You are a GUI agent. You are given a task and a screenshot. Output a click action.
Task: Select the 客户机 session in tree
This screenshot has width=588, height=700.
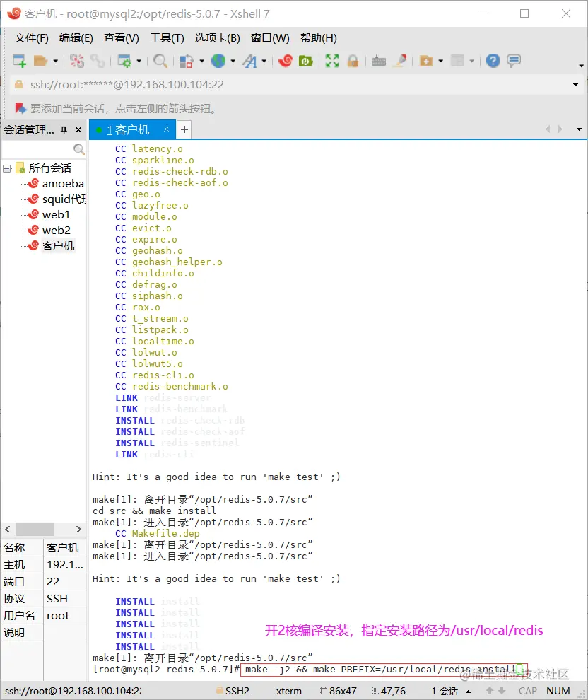(58, 246)
